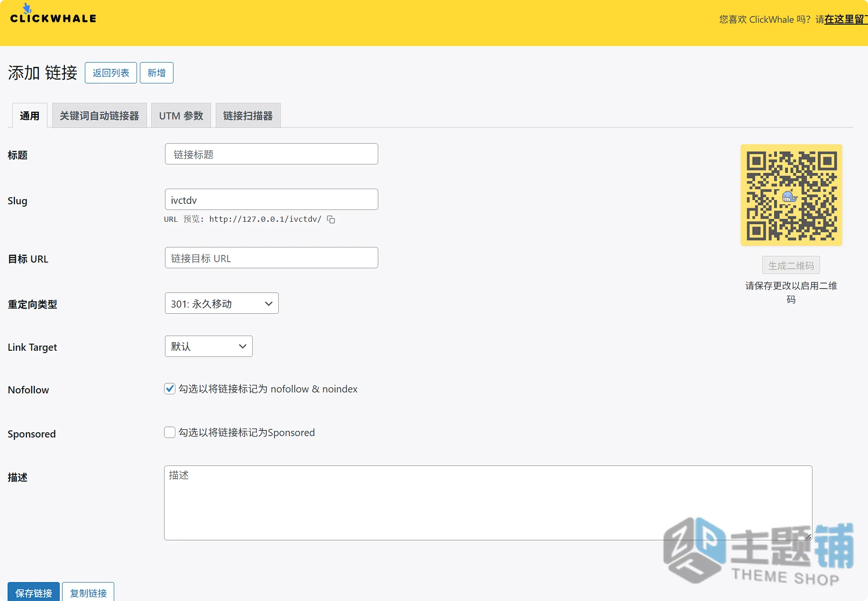Click the QR code image
The width and height of the screenshot is (868, 601).
click(791, 195)
